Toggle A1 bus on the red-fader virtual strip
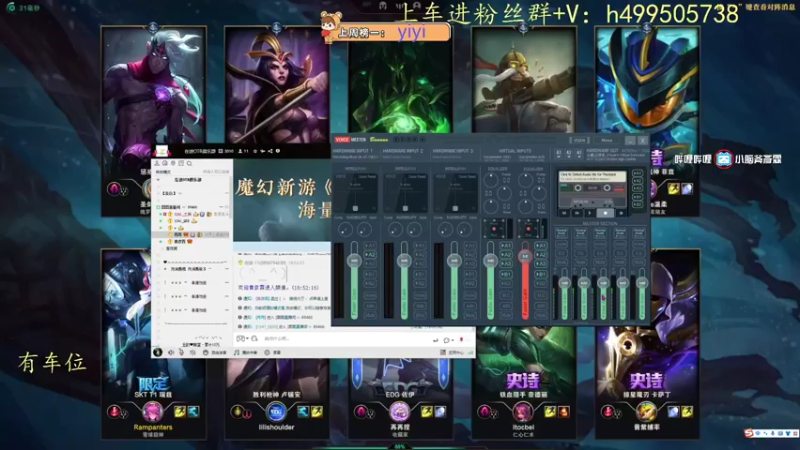Viewport: 800px width, 450px height. click(541, 245)
